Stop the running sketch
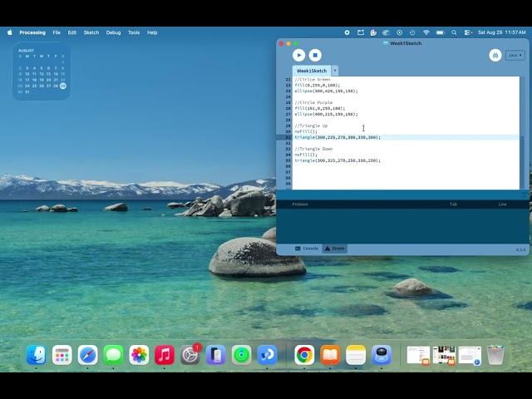 315,55
